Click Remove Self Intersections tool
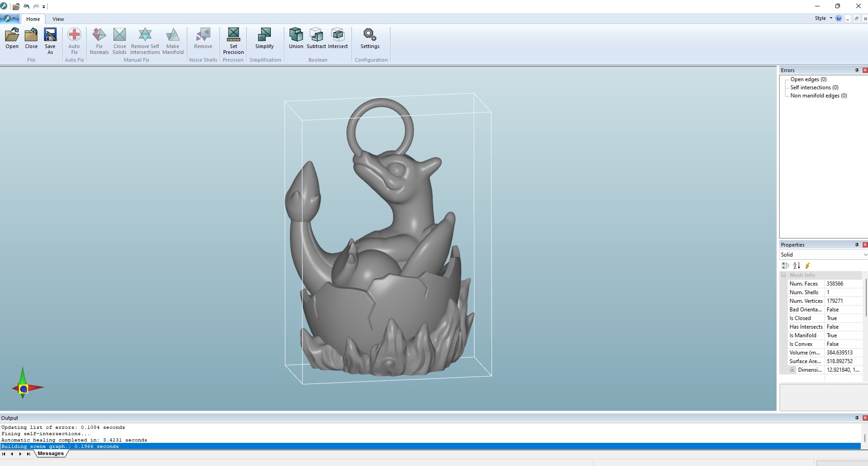Image resolution: width=868 pixels, height=466 pixels. click(145, 41)
